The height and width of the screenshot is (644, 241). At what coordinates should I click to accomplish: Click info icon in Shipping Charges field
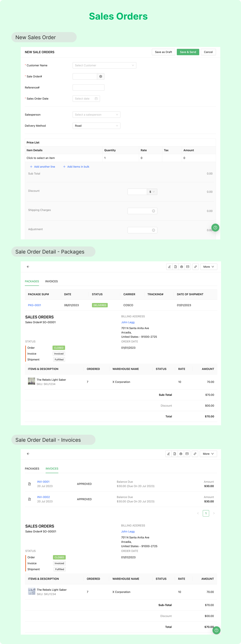click(154, 211)
